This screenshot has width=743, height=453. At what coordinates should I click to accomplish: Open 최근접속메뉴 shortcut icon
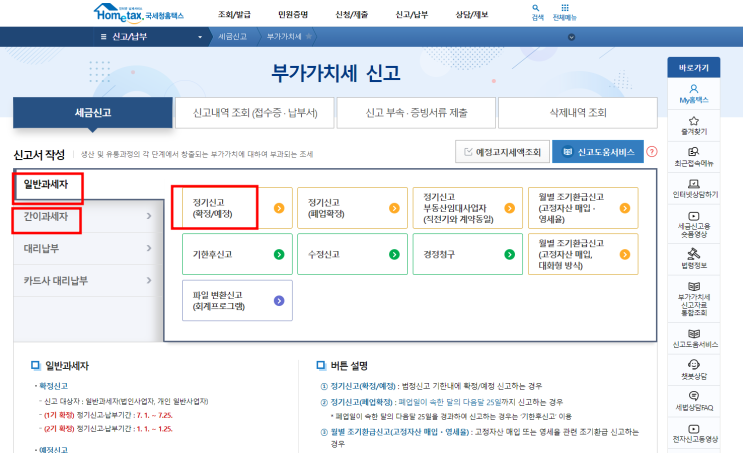(694, 152)
